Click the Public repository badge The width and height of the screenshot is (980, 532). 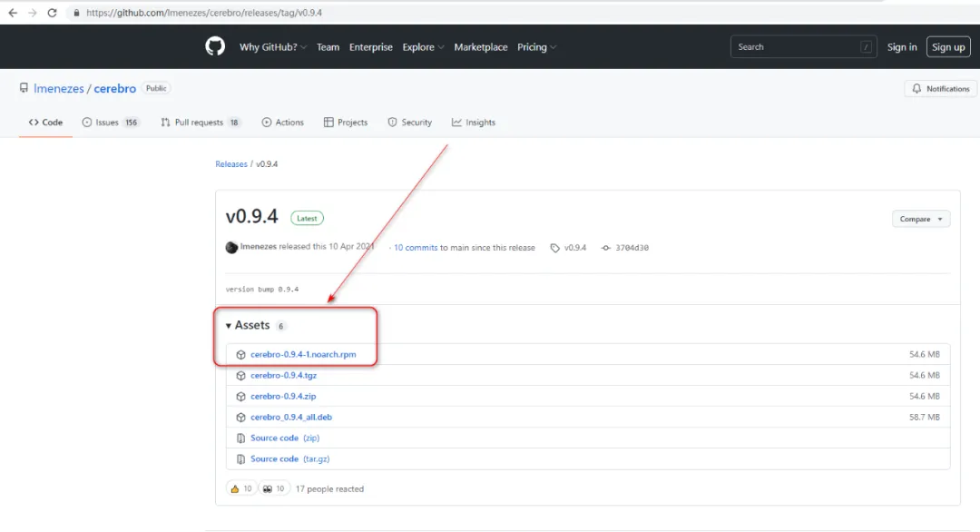[156, 88]
